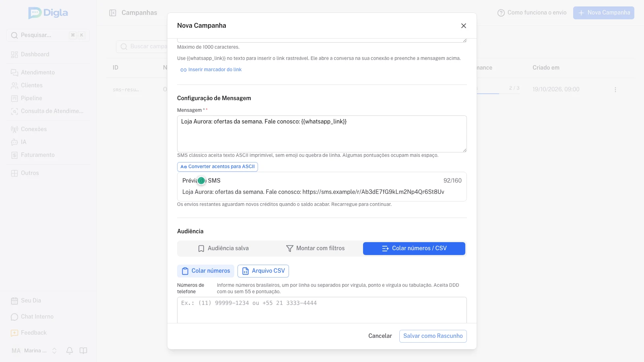Click the Nova Campanha button

click(x=604, y=13)
